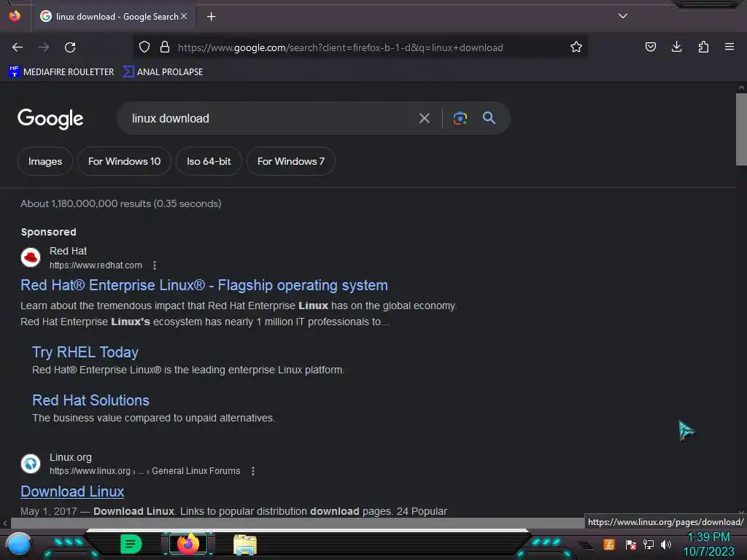Click the Google logo
The height and width of the screenshot is (560, 747).
[50, 119]
